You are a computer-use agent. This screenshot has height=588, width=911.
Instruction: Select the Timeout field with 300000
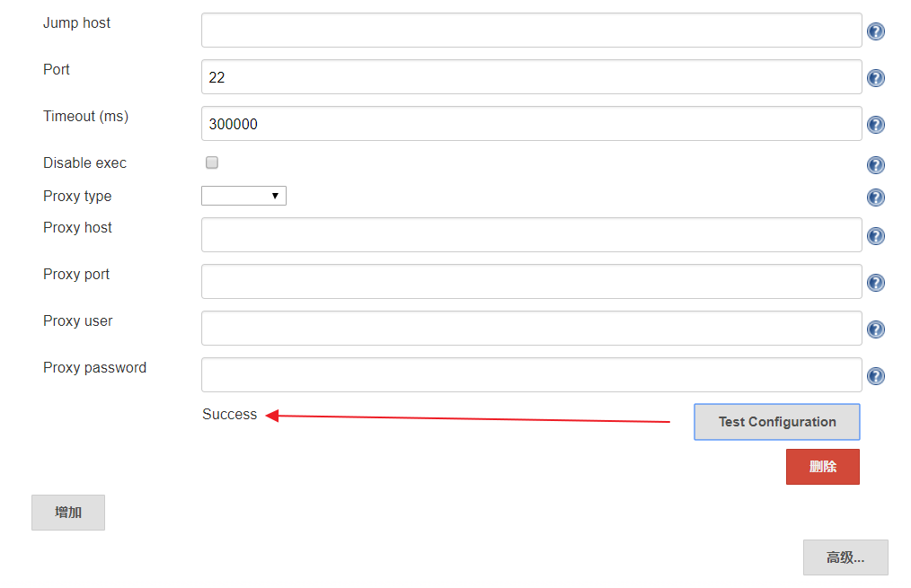pyautogui.click(x=531, y=124)
